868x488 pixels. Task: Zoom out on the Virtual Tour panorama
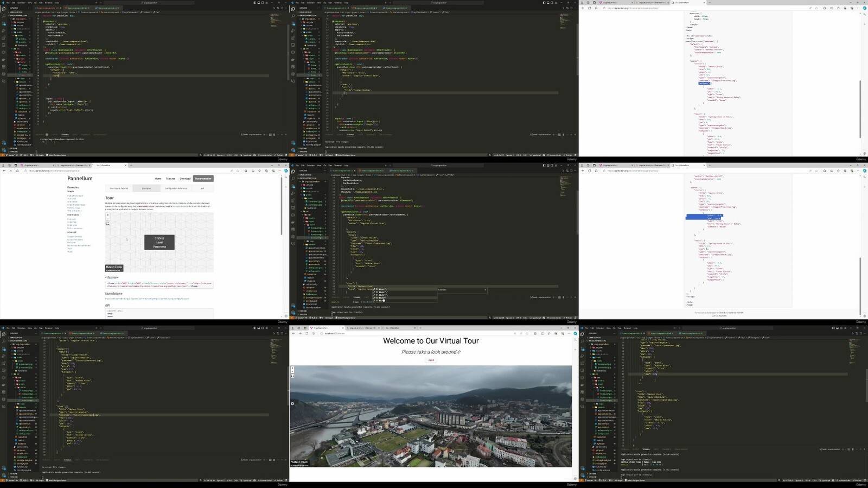(292, 372)
